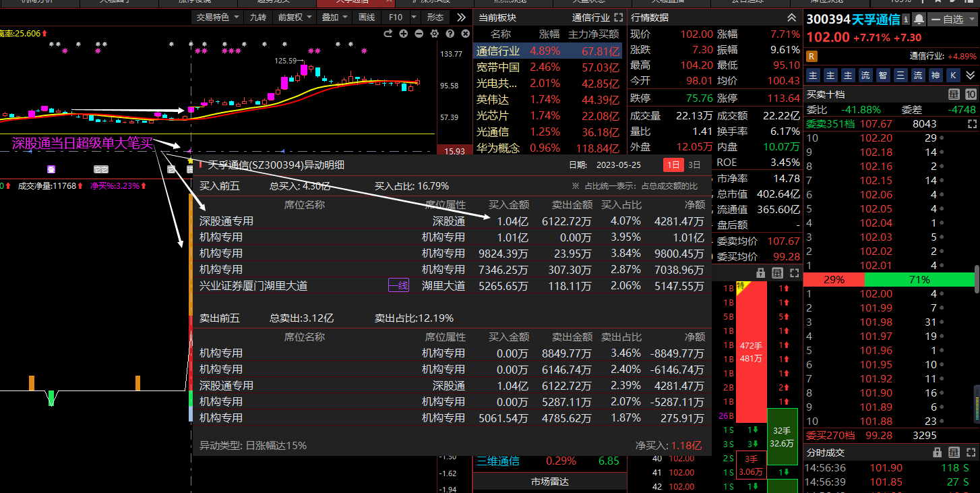Viewport: 980px width, 493px height.
Task: Click 472手 481万 red order block
Action: [x=751, y=351]
